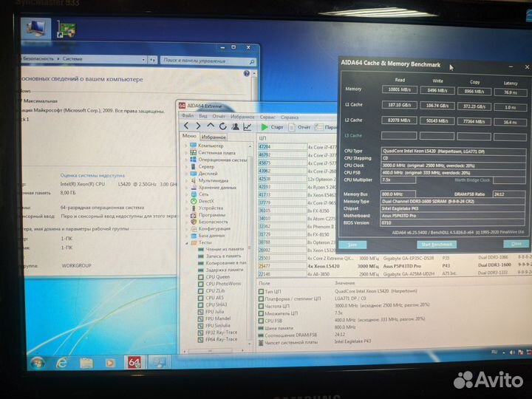Open Windows Media Player in taskbar

tap(110, 364)
